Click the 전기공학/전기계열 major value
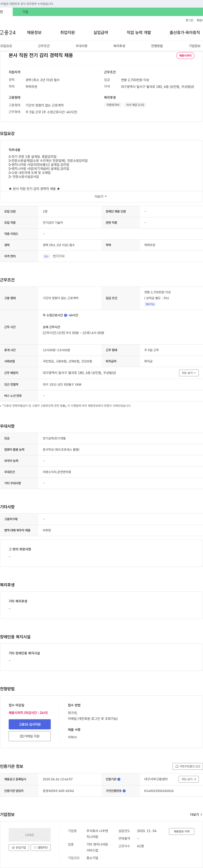The height and width of the screenshot is (868, 203). (54, 438)
